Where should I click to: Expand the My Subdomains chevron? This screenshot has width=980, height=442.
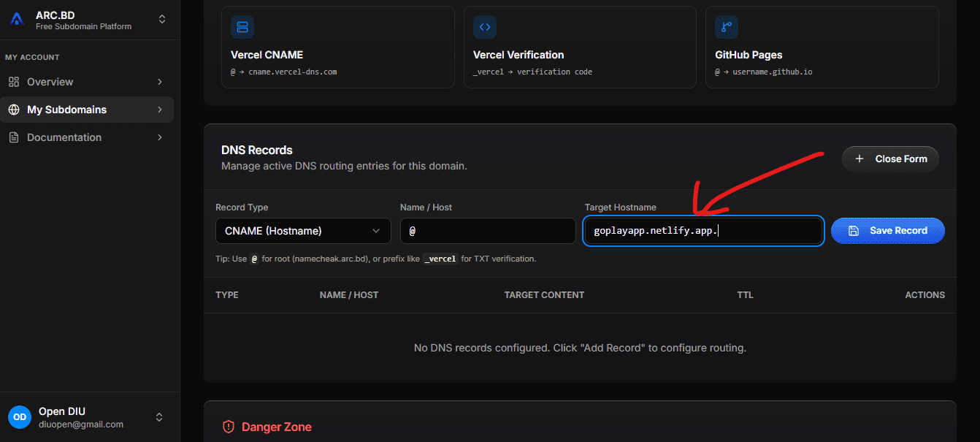pyautogui.click(x=160, y=110)
